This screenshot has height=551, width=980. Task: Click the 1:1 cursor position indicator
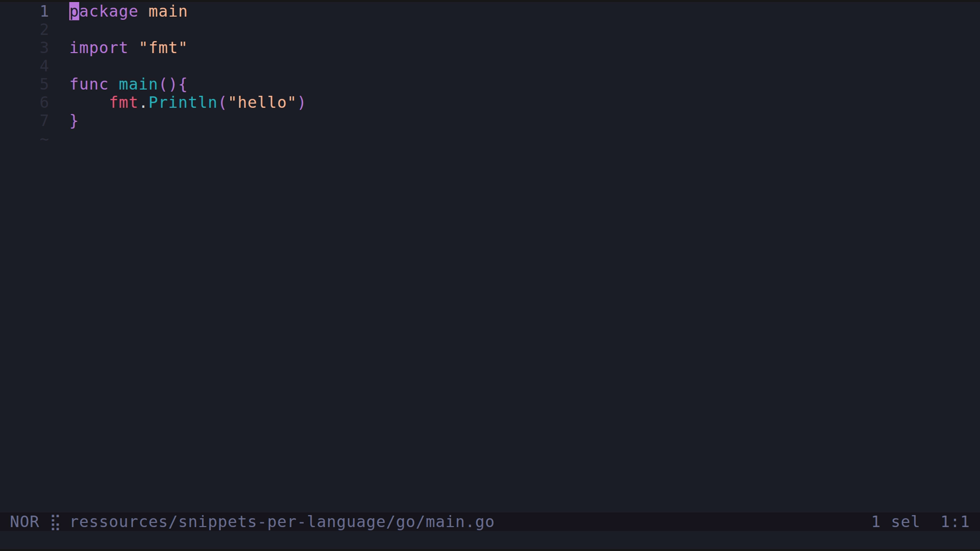click(954, 522)
